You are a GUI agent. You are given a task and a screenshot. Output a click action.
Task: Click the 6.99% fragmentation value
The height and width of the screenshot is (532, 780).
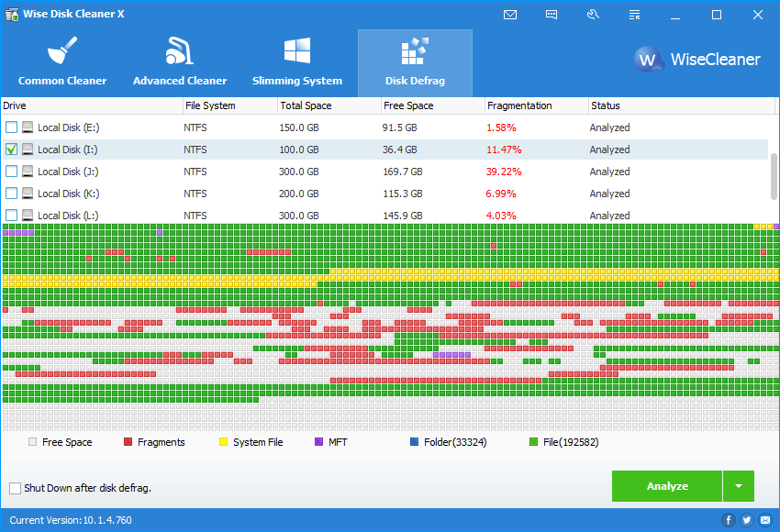coord(501,194)
